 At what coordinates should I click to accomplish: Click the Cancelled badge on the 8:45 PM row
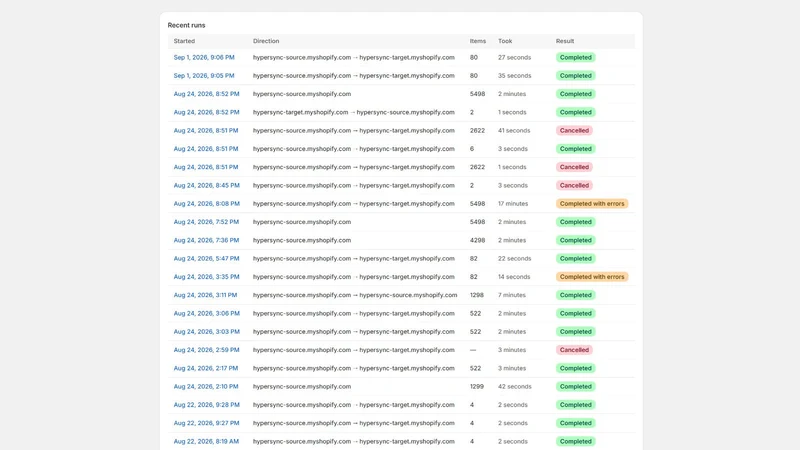pyautogui.click(x=574, y=186)
